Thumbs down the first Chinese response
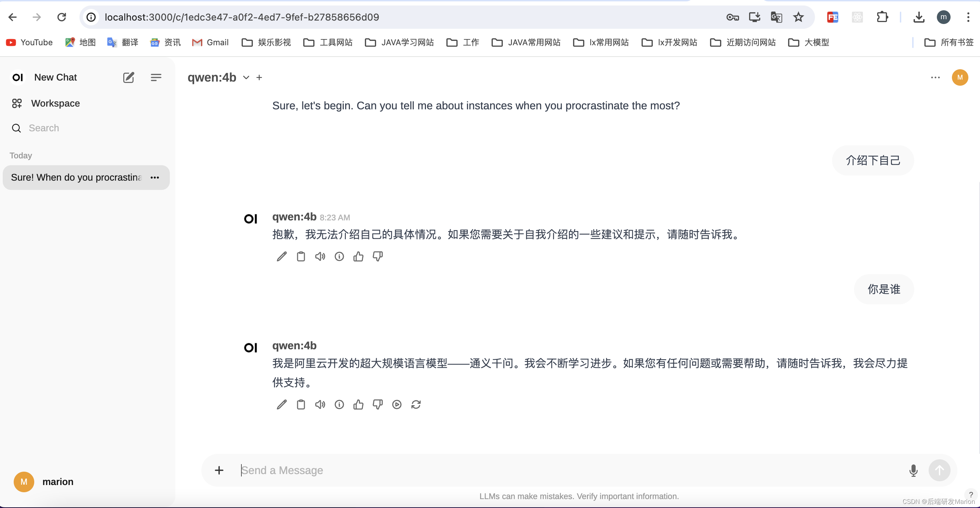 click(377, 256)
